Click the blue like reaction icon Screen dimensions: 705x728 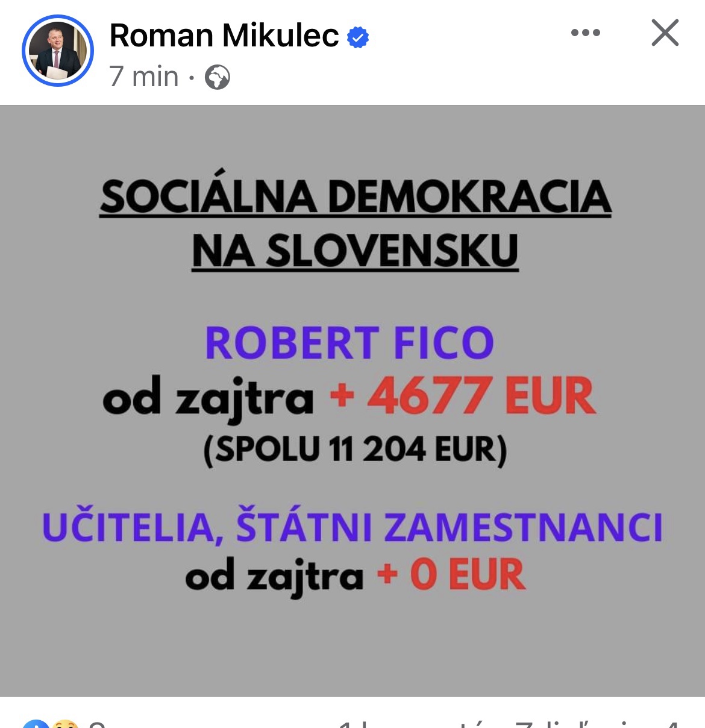click(x=35, y=724)
